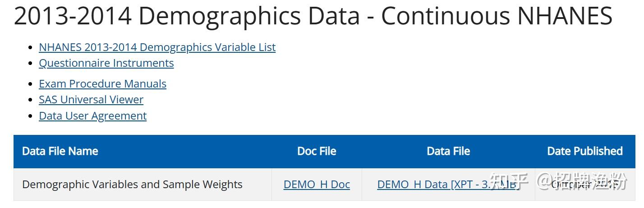Click the 2013-2014 Demographics Data page heading
The width and height of the screenshot is (644, 208).
tap(313, 16)
